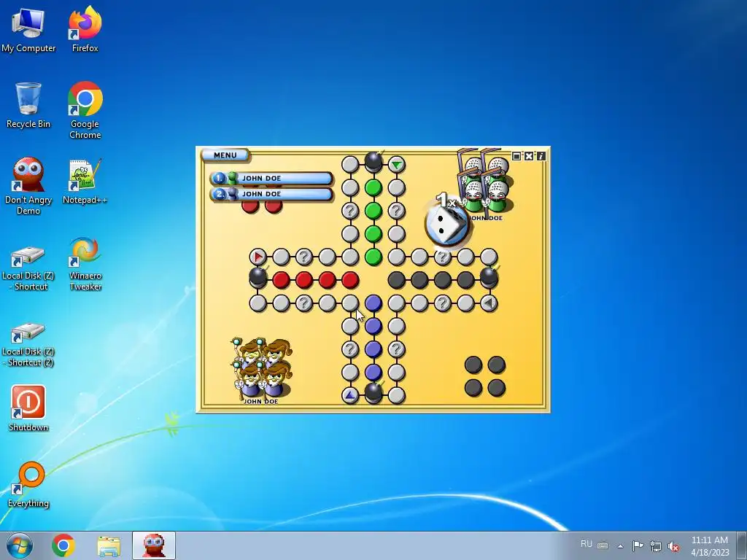Open Local Disk (Z) - Shortcut icon
Viewport: 747px width, 560px height.
[x=28, y=268]
